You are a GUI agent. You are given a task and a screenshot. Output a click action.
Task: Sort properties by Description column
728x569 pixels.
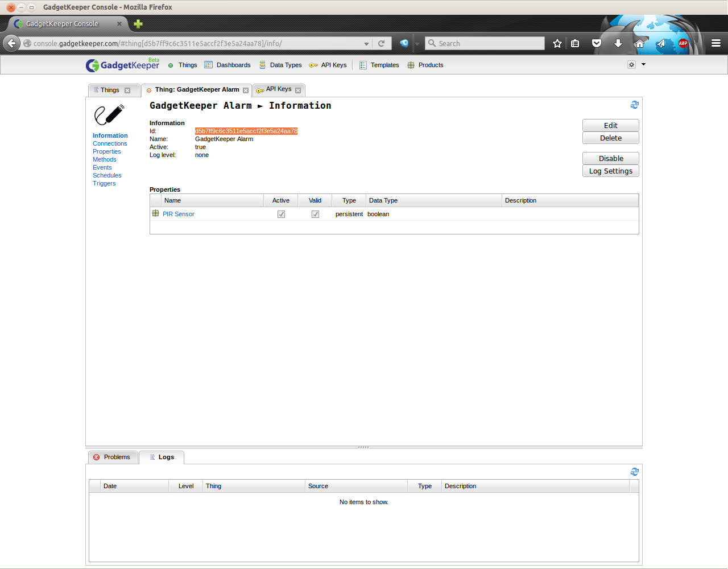(570, 200)
